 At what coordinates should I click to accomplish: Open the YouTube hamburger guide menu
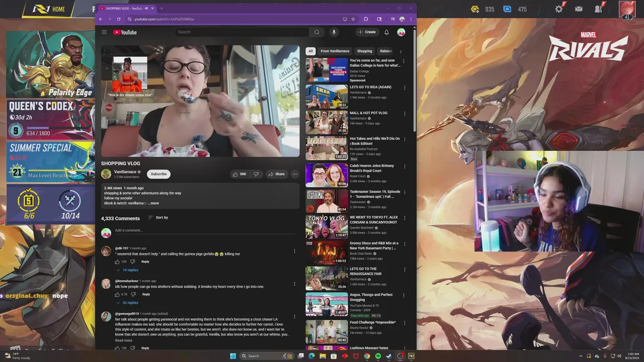pyautogui.click(x=104, y=32)
